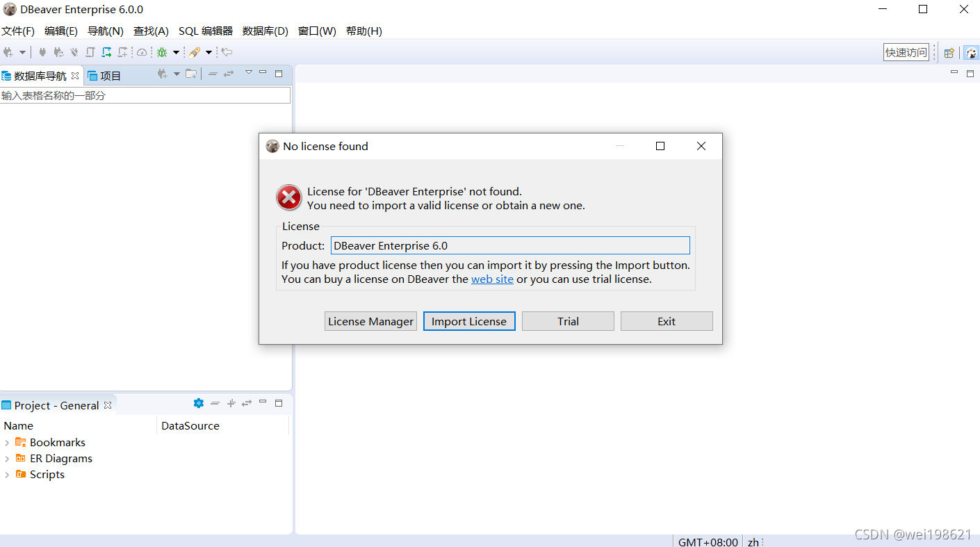Click the Trial button
This screenshot has height=547, width=980.
[x=568, y=321]
